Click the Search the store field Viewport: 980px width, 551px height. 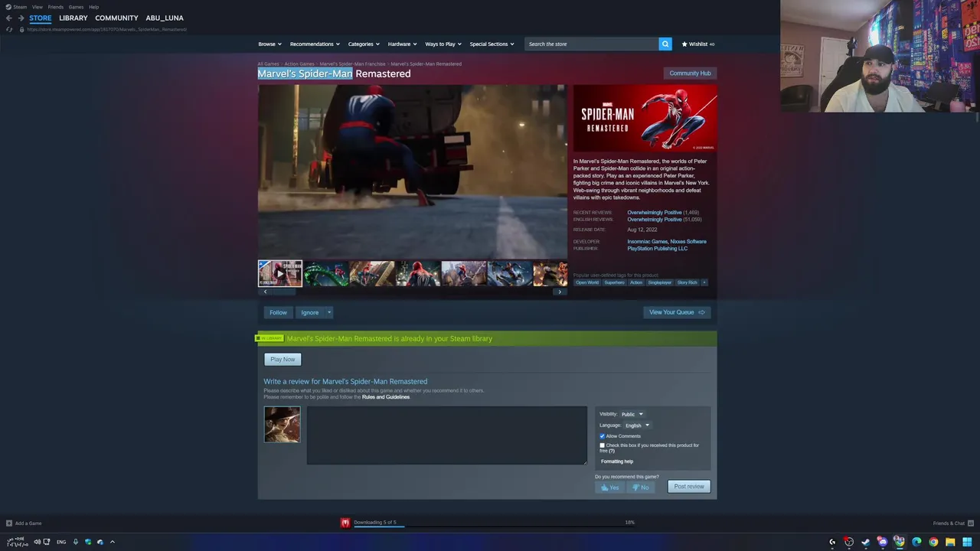point(591,44)
